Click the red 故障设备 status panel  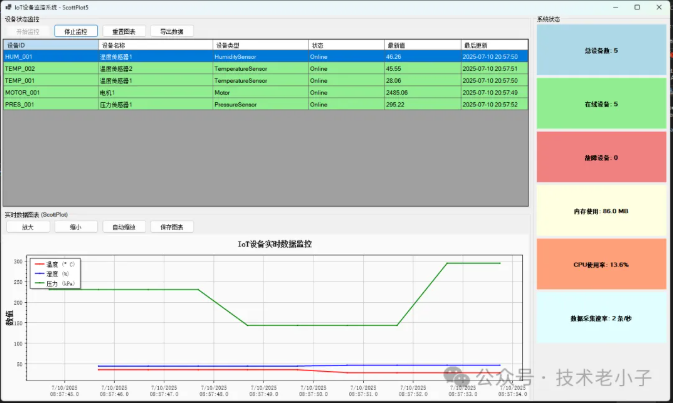tap(600, 157)
